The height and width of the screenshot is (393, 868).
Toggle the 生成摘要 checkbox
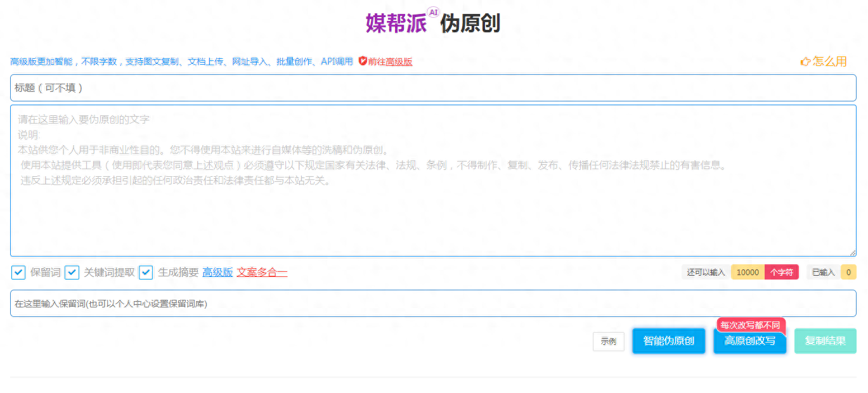pos(146,273)
